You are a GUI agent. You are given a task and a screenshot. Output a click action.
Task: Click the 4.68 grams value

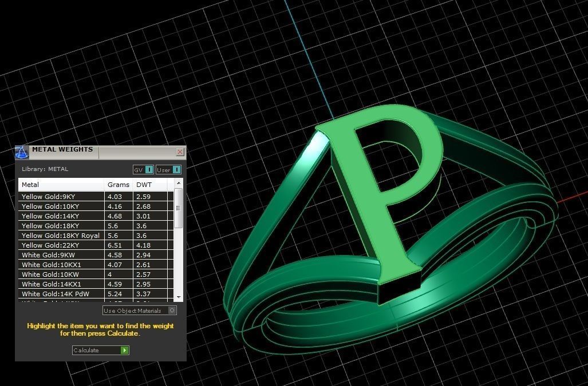click(115, 216)
